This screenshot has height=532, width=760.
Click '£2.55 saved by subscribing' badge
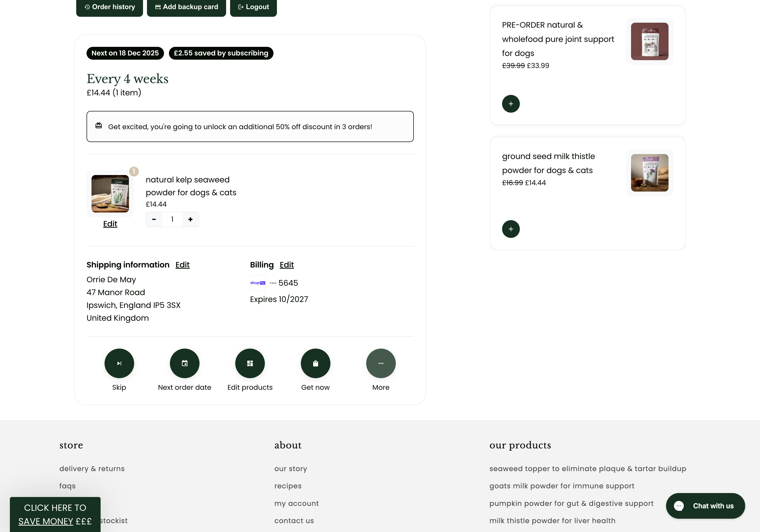point(221,53)
